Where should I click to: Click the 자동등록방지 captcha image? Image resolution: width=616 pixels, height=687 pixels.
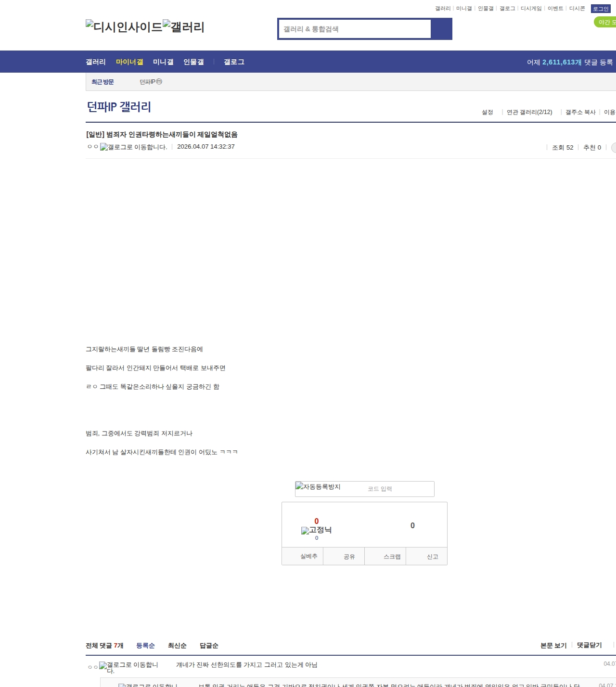pos(318,487)
